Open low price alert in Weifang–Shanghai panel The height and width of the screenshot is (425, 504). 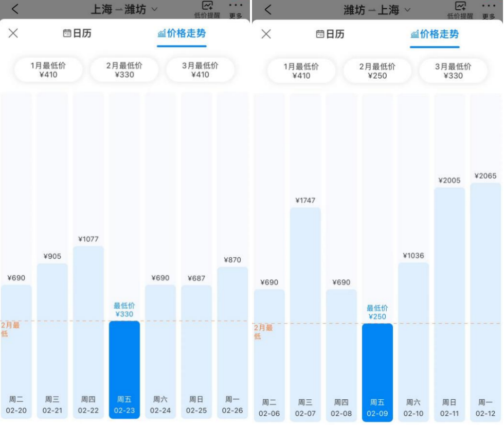point(460,10)
